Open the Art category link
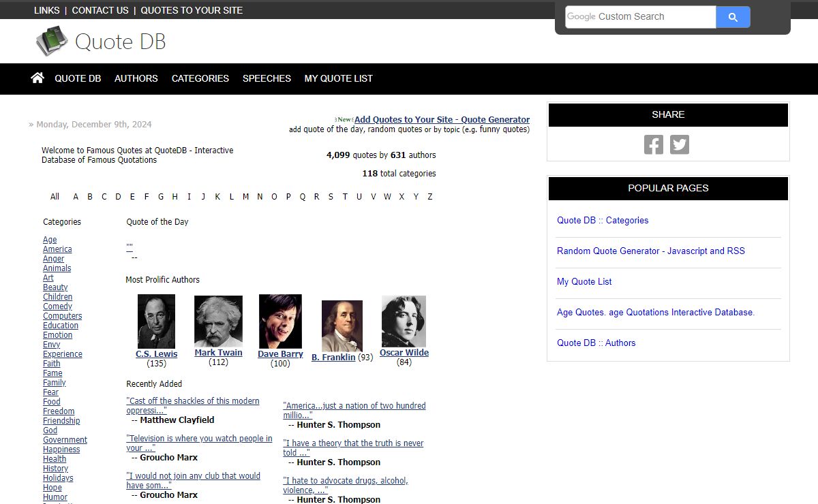The image size is (818, 504). [x=48, y=278]
